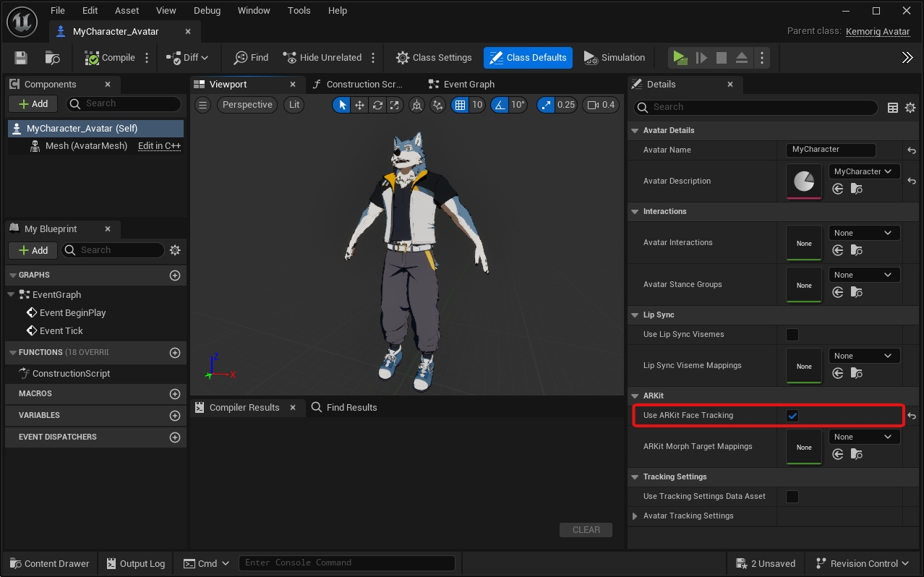This screenshot has width=924, height=577.
Task: Select the rotate tool in viewport
Action: coord(377,105)
